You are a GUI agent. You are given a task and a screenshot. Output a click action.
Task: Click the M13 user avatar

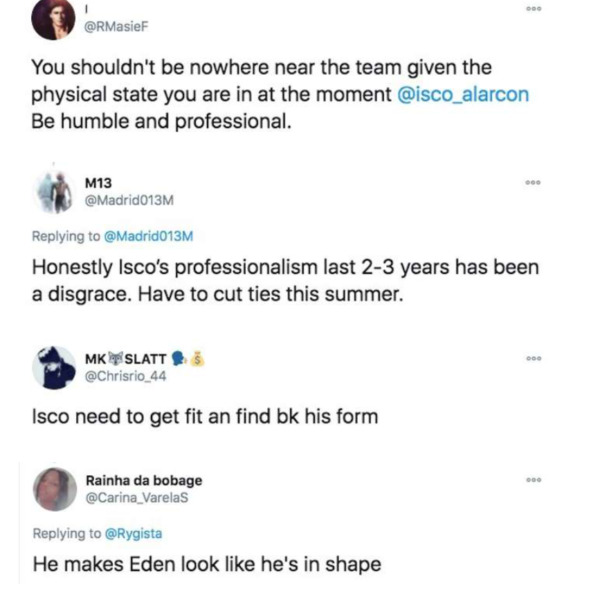tap(53, 191)
